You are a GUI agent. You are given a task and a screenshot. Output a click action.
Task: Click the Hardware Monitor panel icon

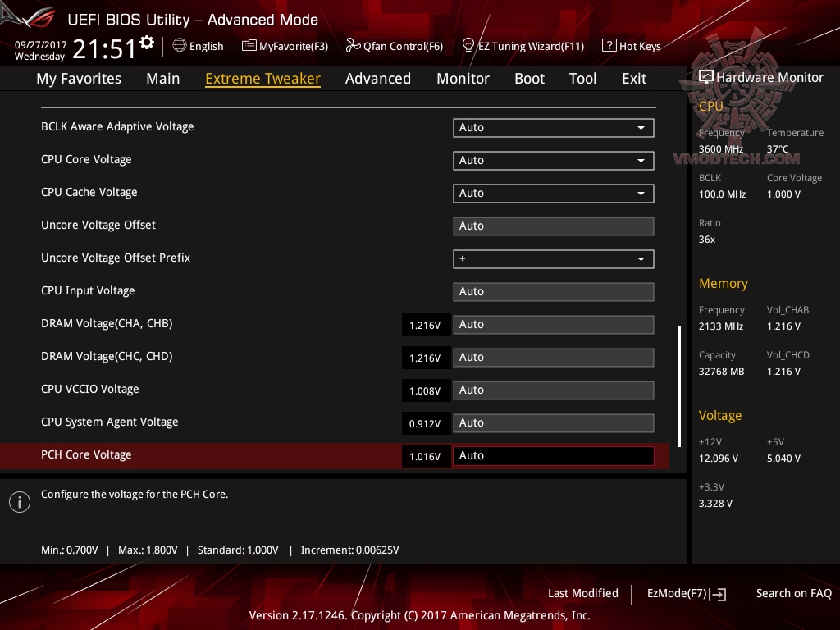click(x=705, y=76)
